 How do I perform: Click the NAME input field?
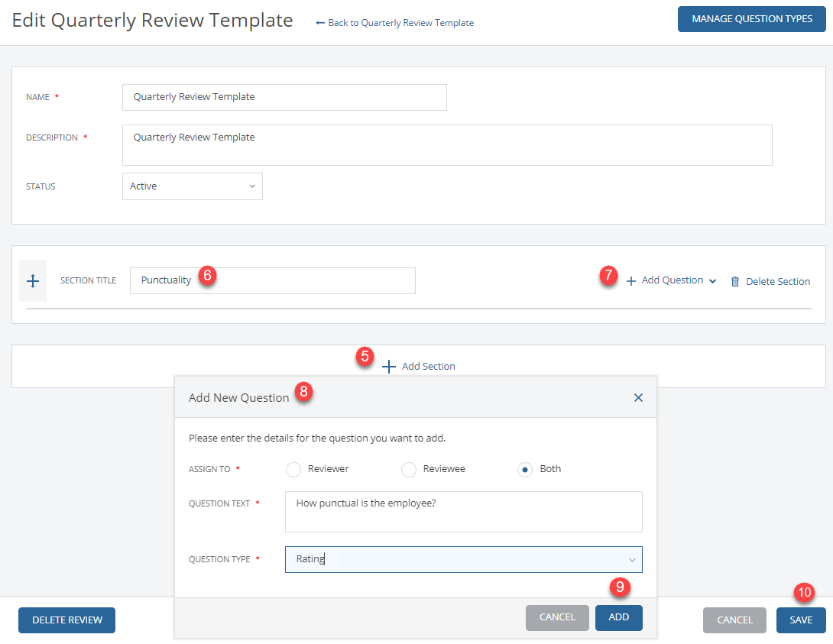tap(284, 97)
